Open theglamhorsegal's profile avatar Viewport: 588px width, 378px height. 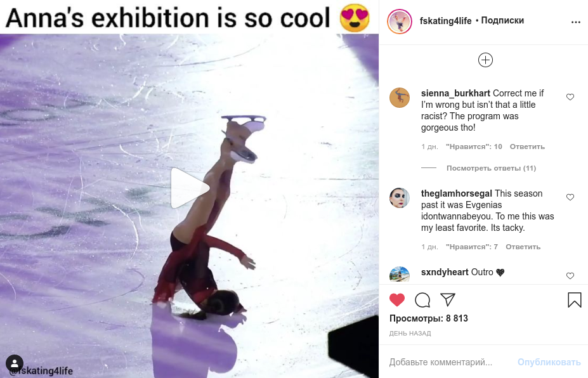coord(400,198)
